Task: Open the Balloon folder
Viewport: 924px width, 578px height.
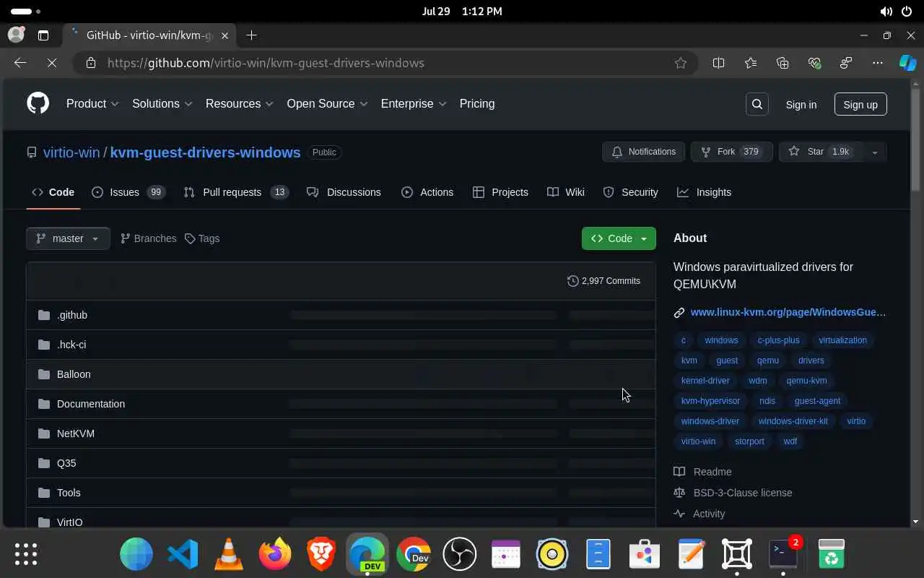Action: pos(74,374)
